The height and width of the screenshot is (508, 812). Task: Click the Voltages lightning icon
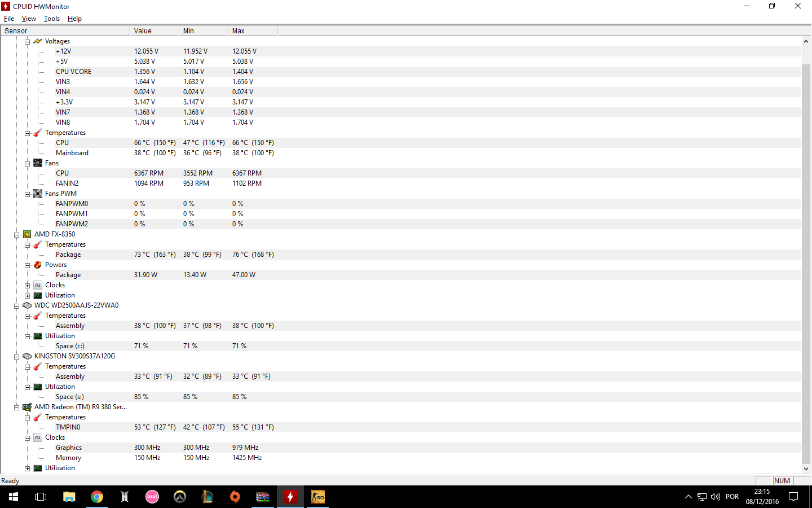tap(38, 41)
